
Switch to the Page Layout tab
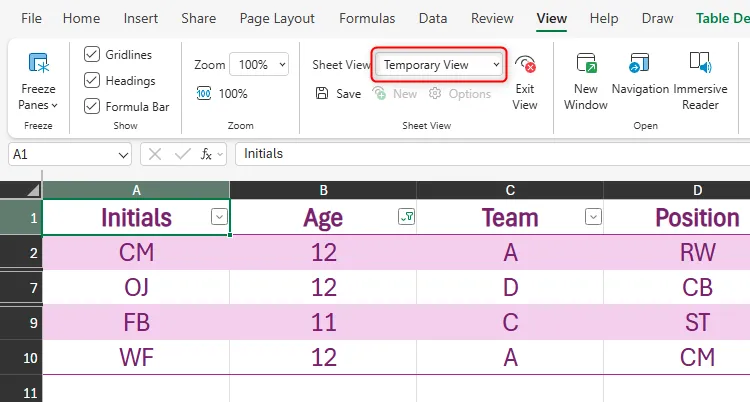point(277,18)
